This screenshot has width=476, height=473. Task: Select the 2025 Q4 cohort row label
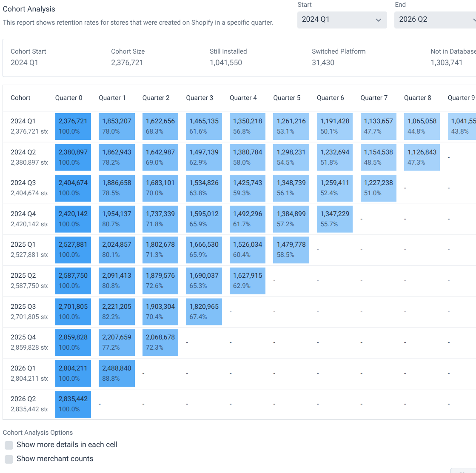point(23,337)
